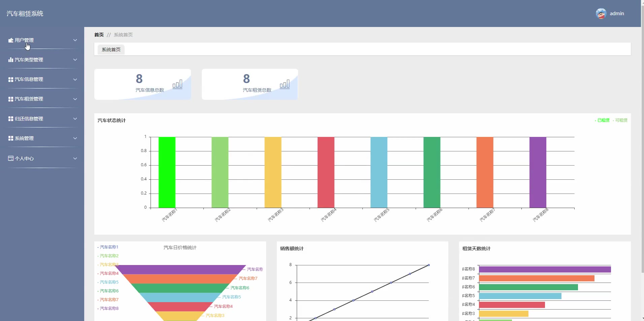Click the bright green 汽车名称1 bar
This screenshot has width=644, height=321.
point(167,172)
